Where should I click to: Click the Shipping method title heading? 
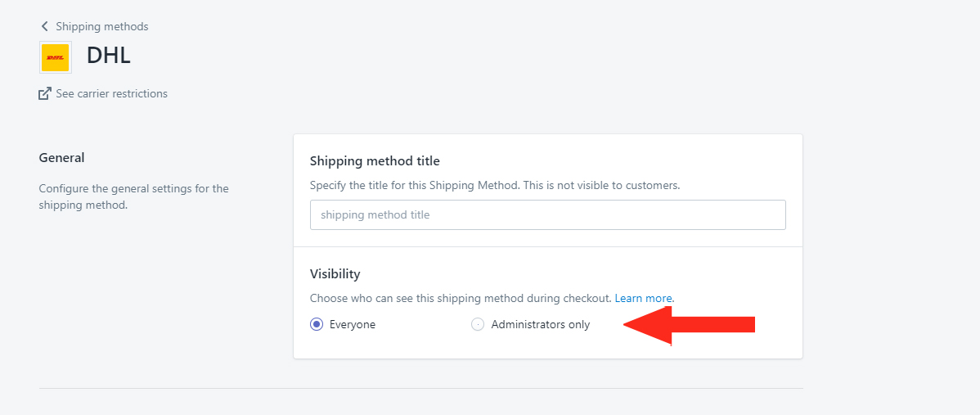pos(375,160)
